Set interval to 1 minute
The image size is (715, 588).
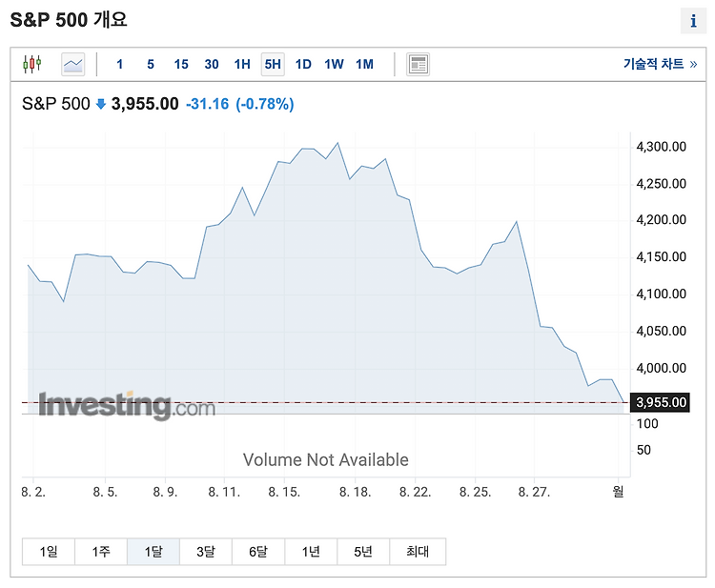pyautogui.click(x=119, y=64)
